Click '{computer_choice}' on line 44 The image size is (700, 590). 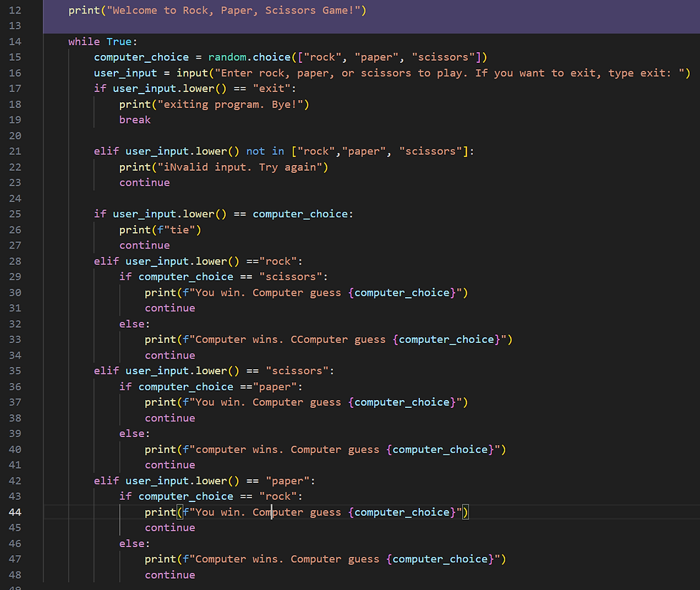pos(401,512)
